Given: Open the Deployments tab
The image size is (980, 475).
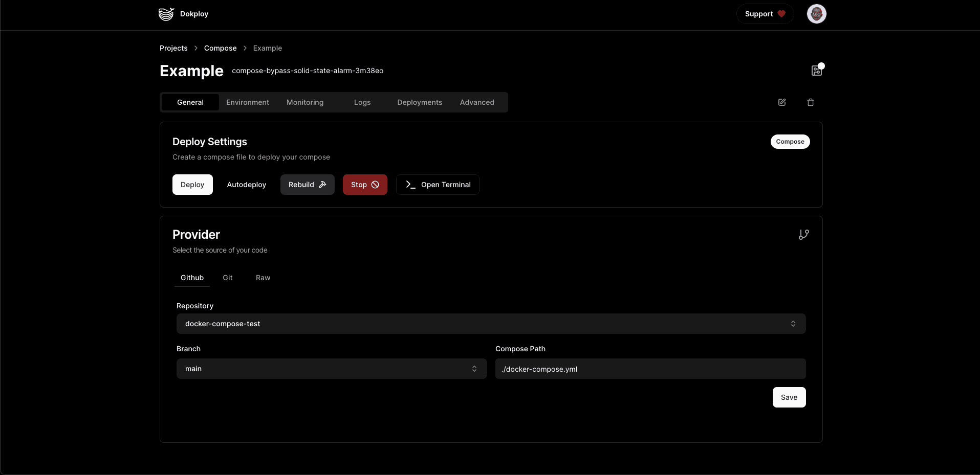Looking at the screenshot, I should click(419, 102).
